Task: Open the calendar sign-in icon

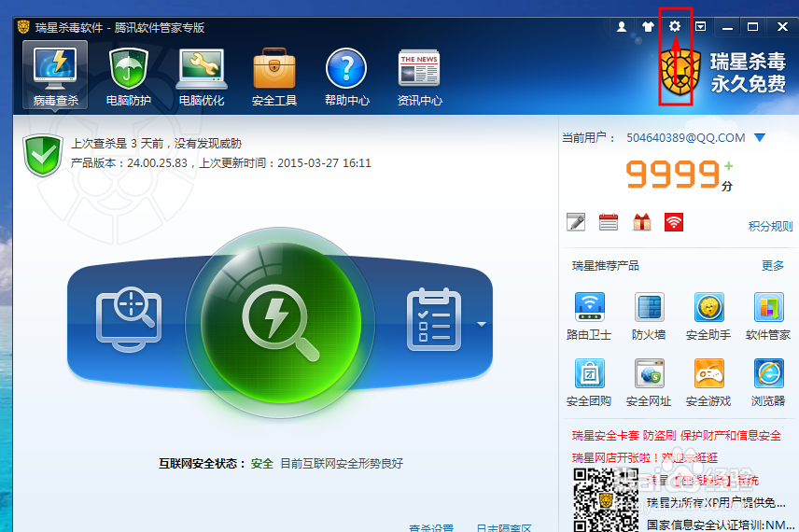Action: 609,222
